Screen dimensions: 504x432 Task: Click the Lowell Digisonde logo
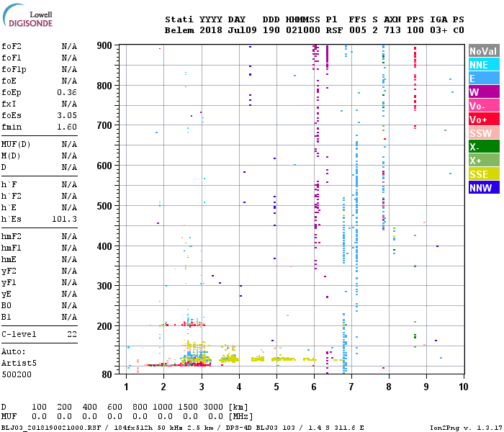coord(27,15)
